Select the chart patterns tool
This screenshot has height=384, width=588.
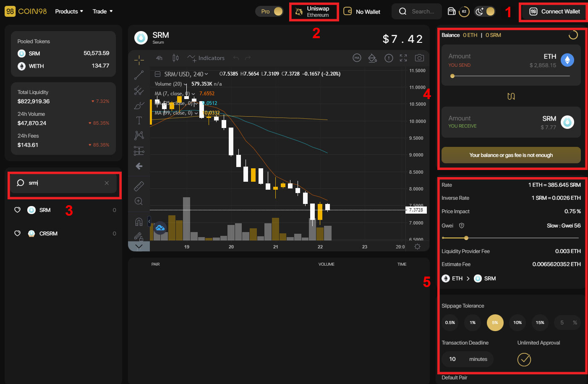pos(139,135)
